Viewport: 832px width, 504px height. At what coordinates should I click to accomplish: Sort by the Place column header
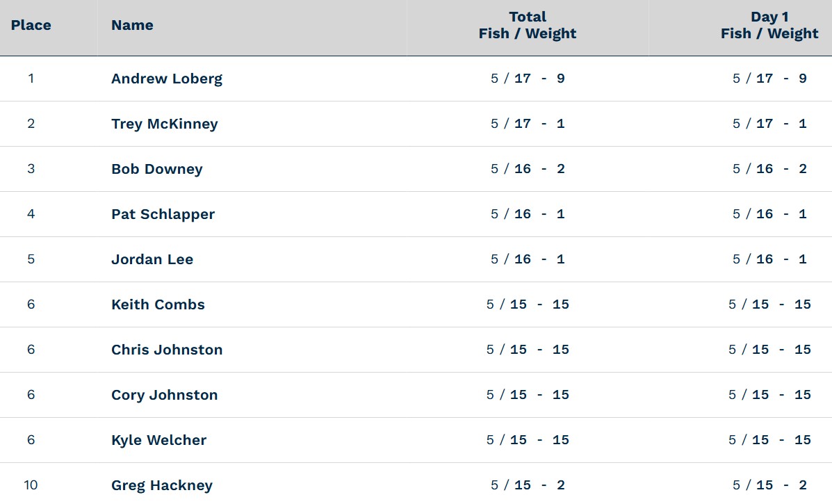[31, 25]
